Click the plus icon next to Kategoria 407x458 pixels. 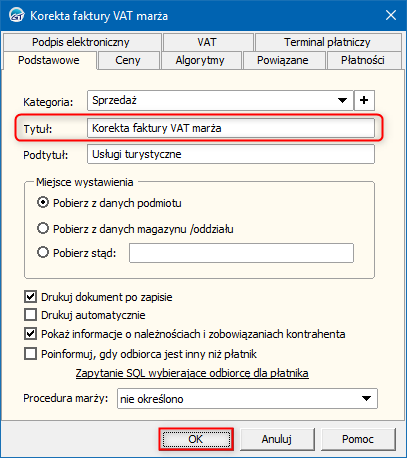click(x=364, y=100)
